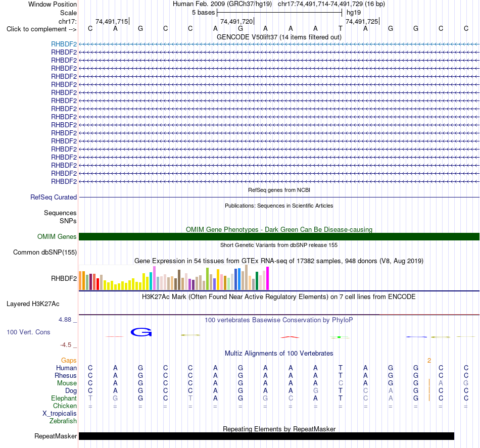The image size is (480, 448).
Task: Click the hg19 label beside the scale bar
Action: coord(354,13)
